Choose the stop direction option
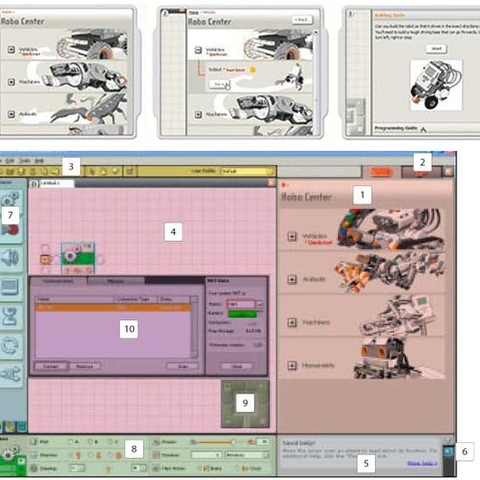The height and width of the screenshot is (480, 480). click(x=118, y=455)
